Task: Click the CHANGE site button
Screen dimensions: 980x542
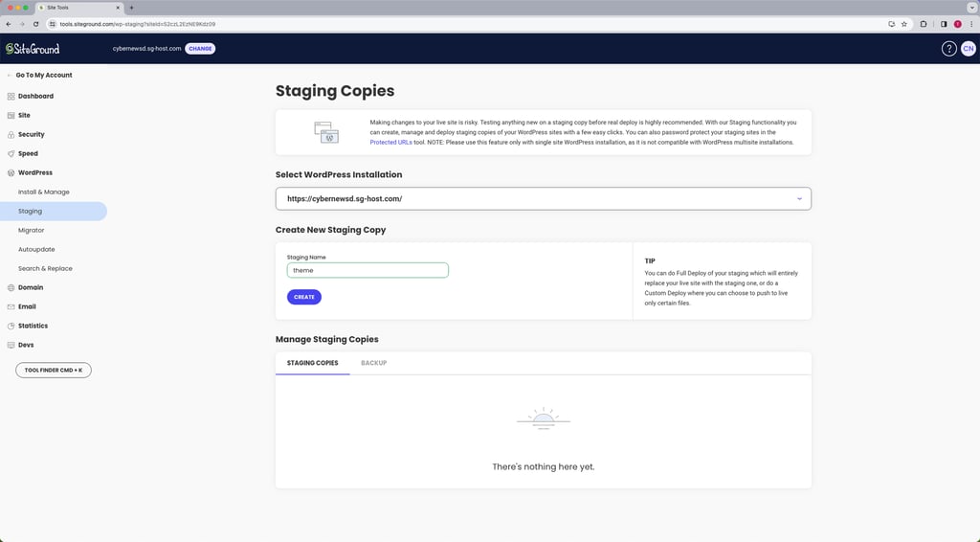Action: [x=200, y=49]
